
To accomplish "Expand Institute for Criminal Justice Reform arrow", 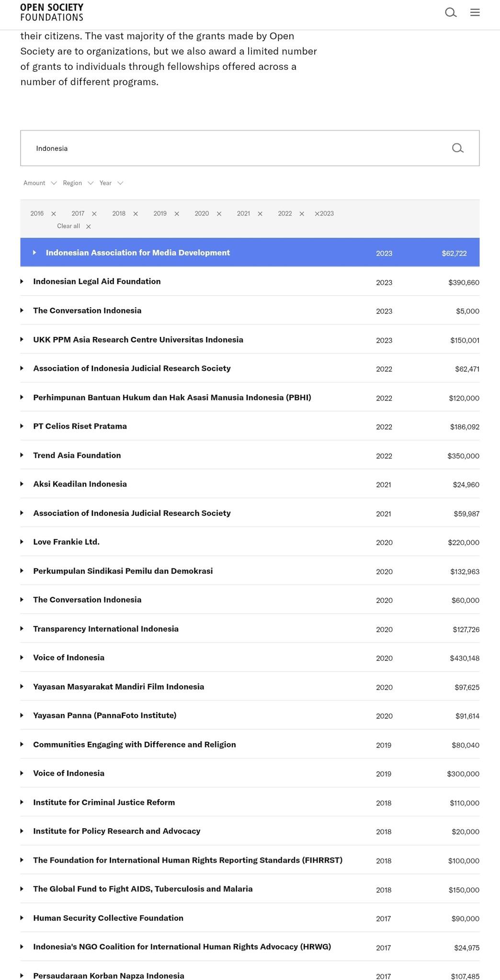I will click(x=22, y=802).
